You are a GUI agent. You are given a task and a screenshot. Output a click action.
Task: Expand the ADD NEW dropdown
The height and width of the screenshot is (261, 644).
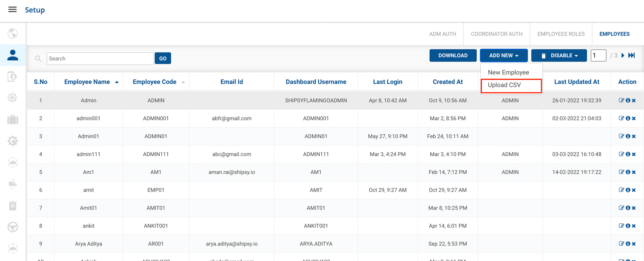click(503, 55)
